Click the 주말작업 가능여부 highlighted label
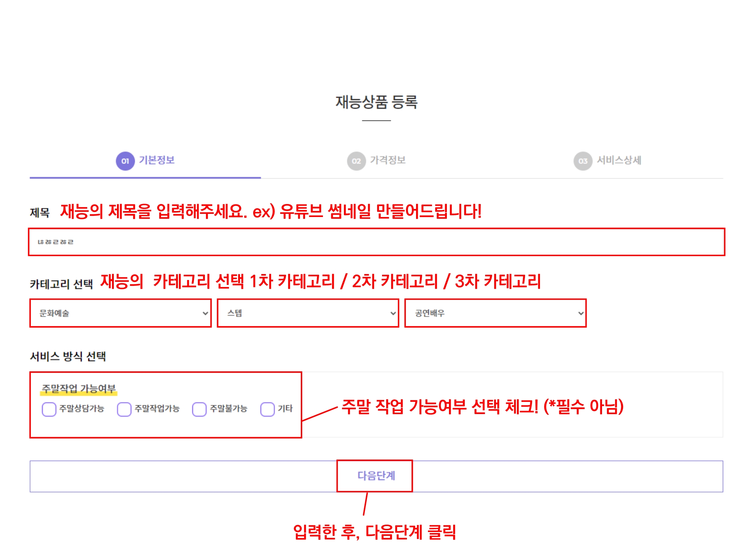This screenshot has height=560, width=747. 79,388
